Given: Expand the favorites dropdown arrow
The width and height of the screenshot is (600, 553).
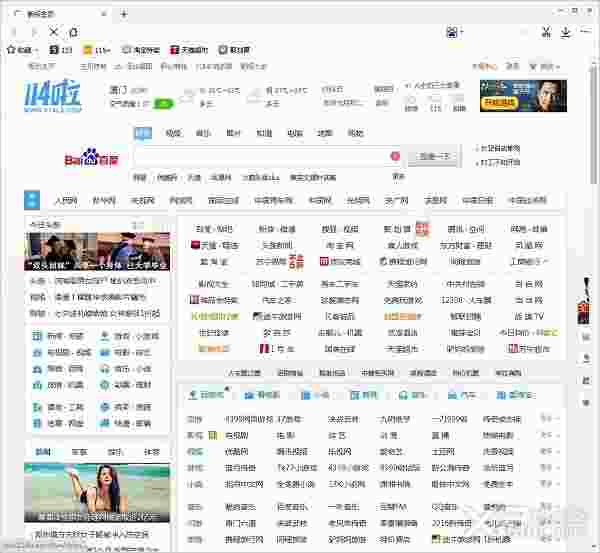Looking at the screenshot, I should click(x=36, y=50).
